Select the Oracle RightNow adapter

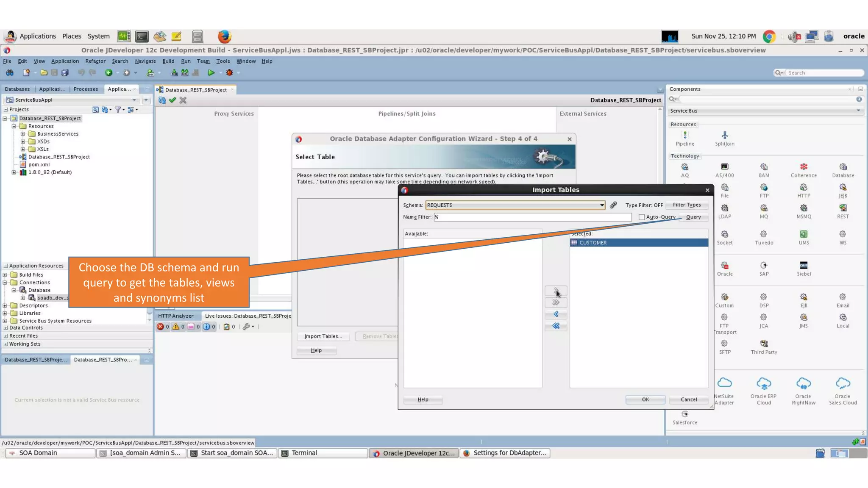(x=804, y=384)
